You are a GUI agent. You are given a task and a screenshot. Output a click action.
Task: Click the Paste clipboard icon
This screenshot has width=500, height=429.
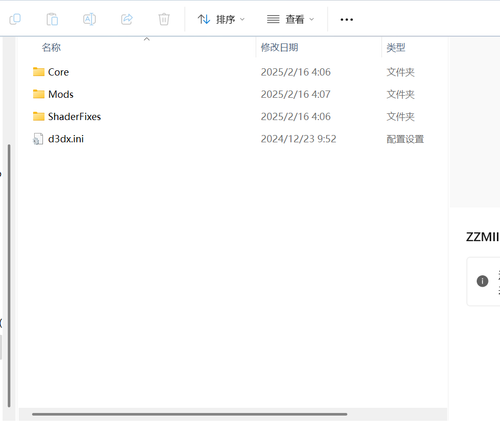pyautogui.click(x=52, y=19)
